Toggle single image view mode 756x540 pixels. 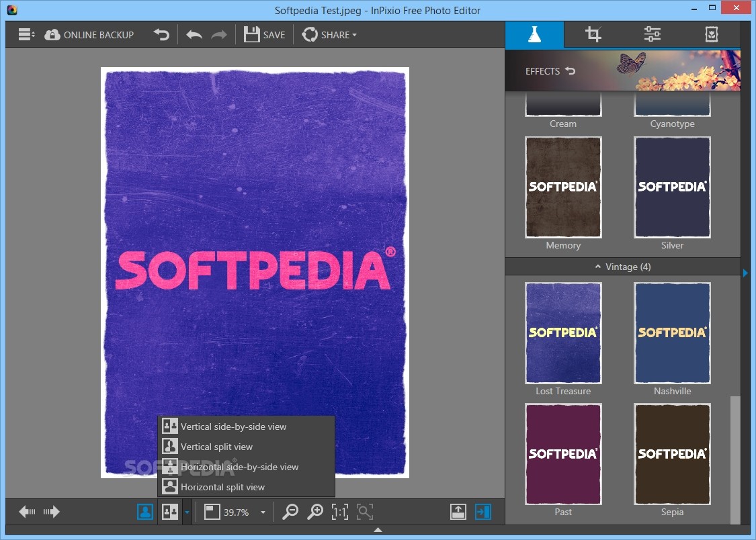tap(145, 512)
